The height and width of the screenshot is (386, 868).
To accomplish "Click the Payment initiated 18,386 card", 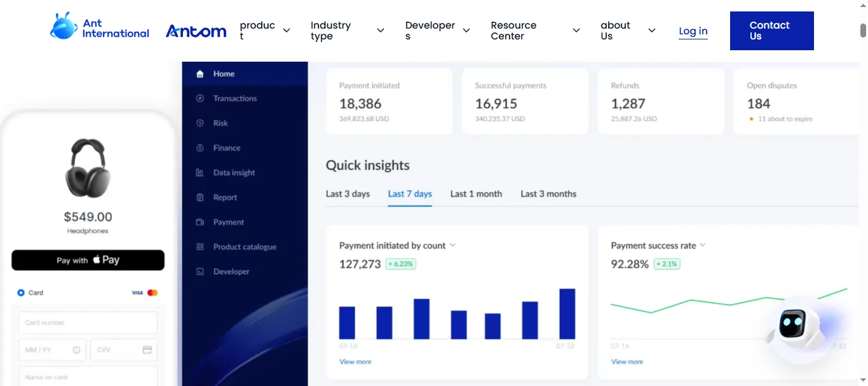I will 389,102.
